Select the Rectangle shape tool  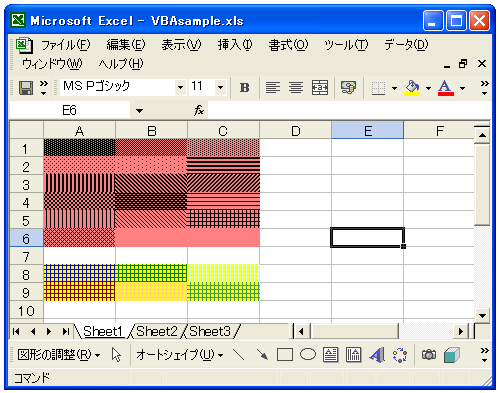click(285, 355)
